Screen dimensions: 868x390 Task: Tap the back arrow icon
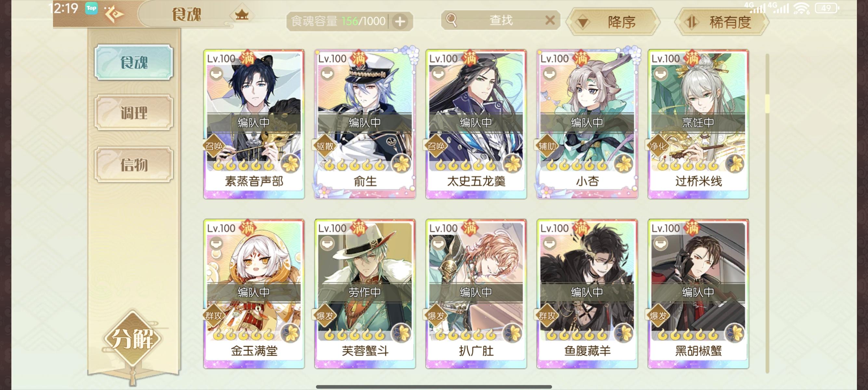pyautogui.click(x=114, y=15)
